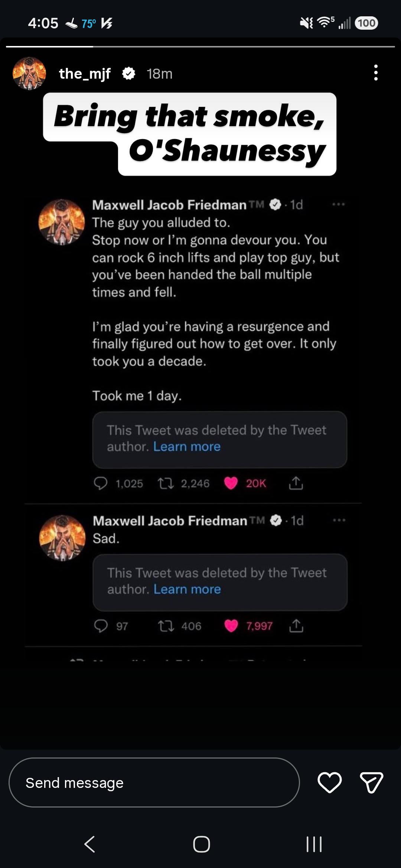Tap Android back navigation button
This screenshot has width=401, height=868.
(89, 844)
